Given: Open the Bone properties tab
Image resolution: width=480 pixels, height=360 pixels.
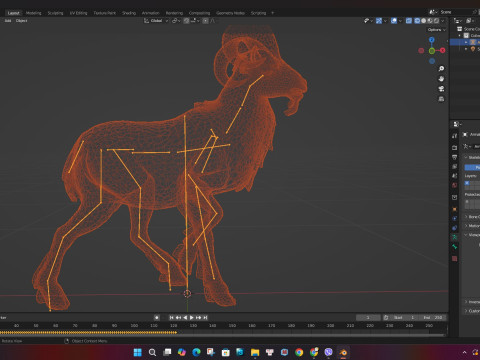Looking at the screenshot, I should tap(455, 247).
